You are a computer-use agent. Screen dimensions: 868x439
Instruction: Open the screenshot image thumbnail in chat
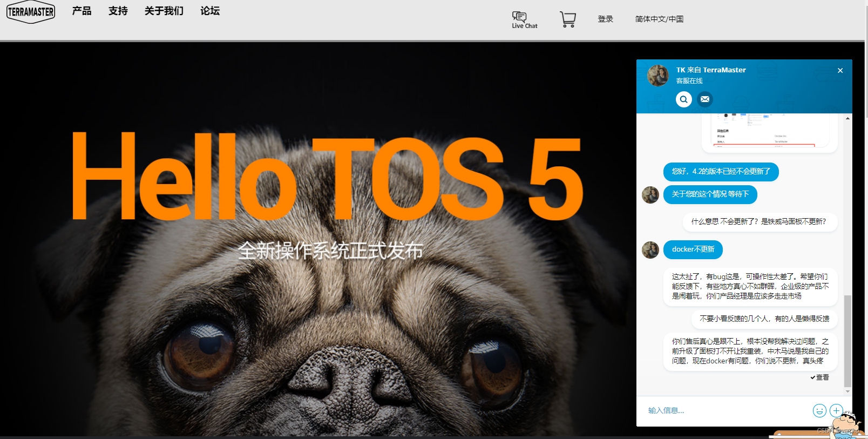[769, 132]
